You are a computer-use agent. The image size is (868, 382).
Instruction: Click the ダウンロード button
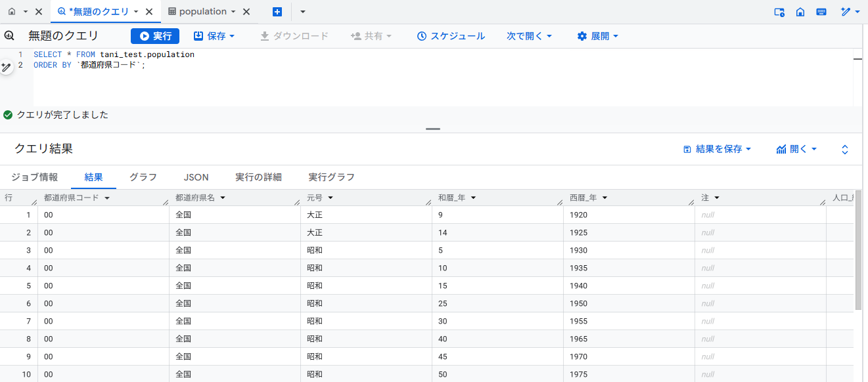[294, 36]
